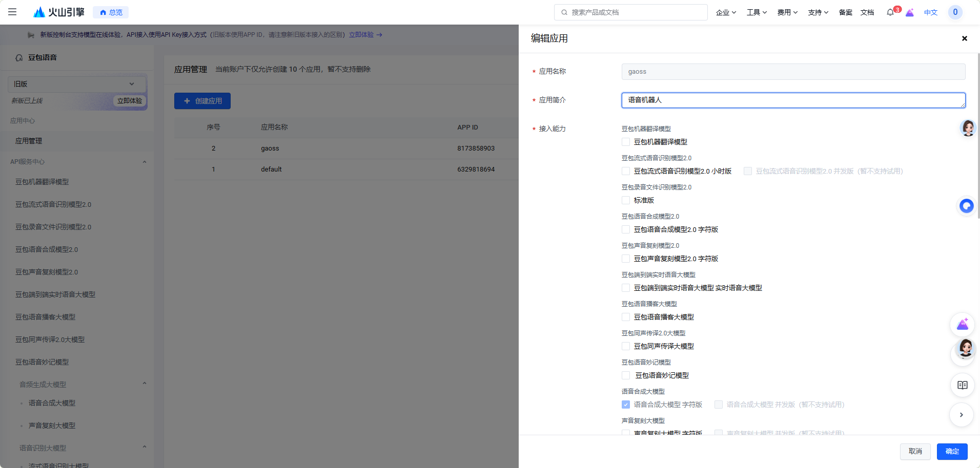Click the purple AI assistant icon in header

point(910,12)
